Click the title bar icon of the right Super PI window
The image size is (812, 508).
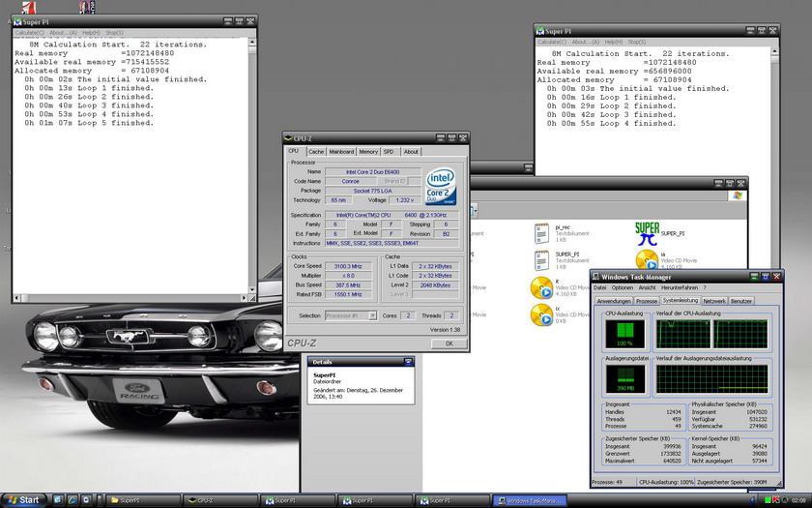(x=540, y=31)
